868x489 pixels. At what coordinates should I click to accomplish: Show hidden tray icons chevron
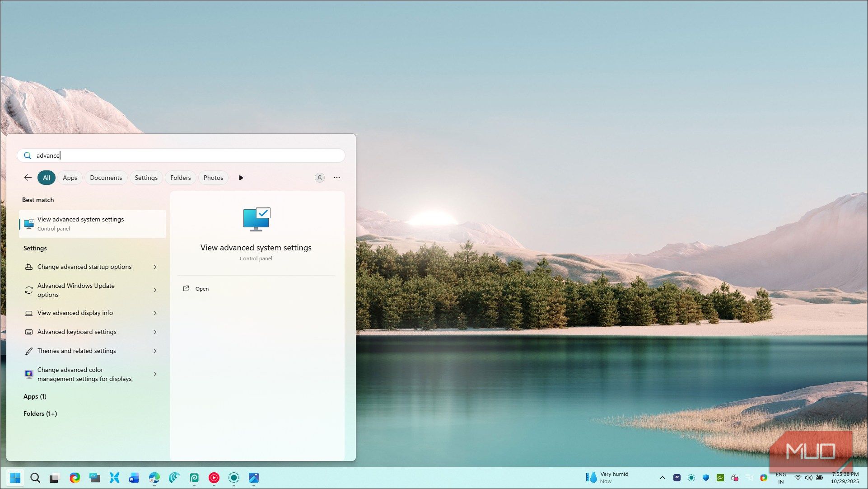tap(663, 478)
